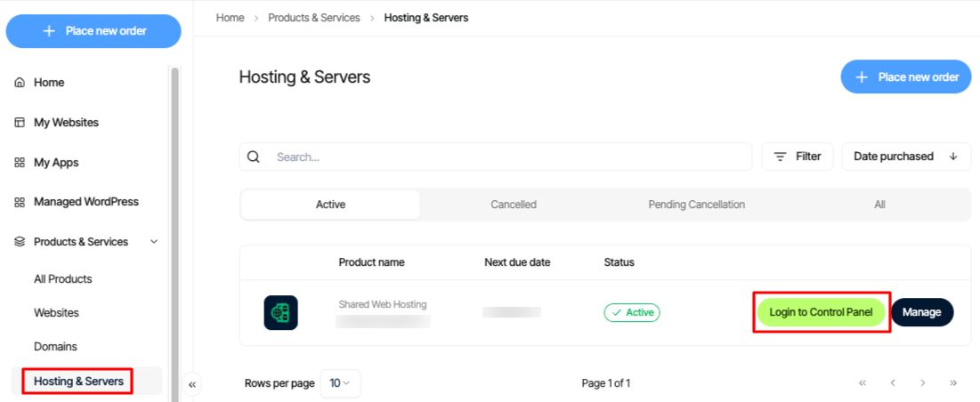The width and height of the screenshot is (980, 402).
Task: Click the Home icon in sidebar
Action: tap(20, 83)
